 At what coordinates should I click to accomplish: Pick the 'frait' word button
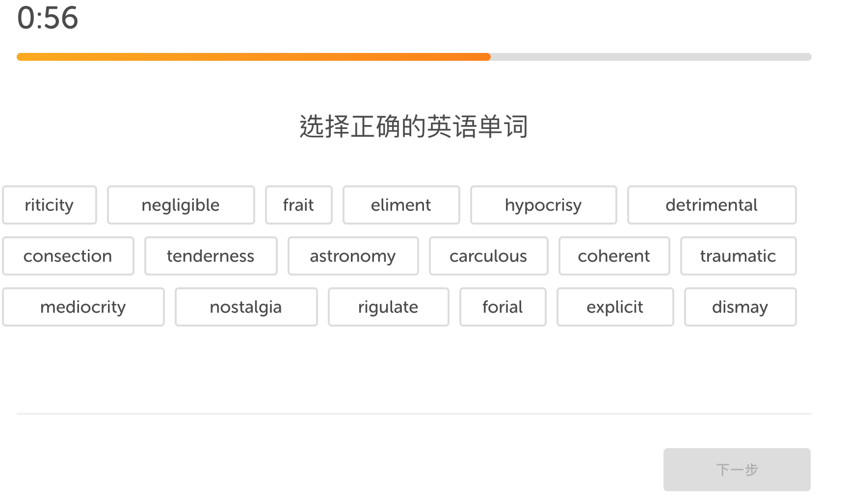pyautogui.click(x=298, y=205)
